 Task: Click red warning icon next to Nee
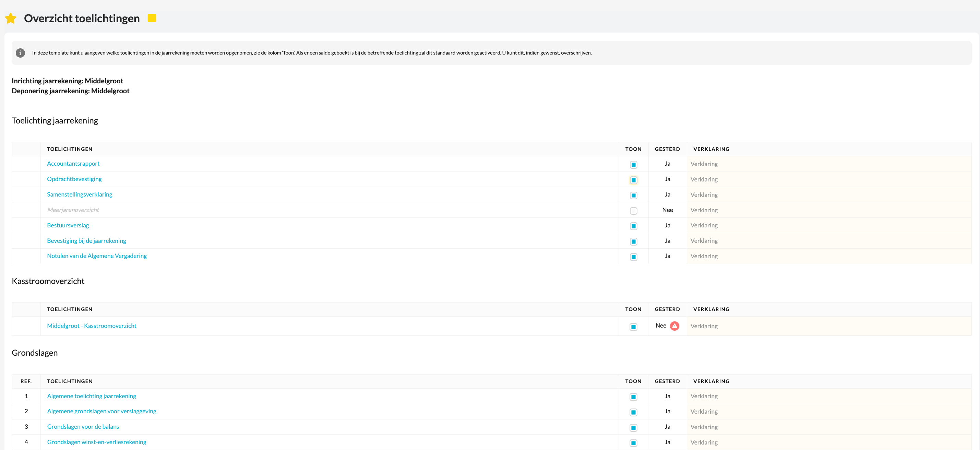coord(674,325)
